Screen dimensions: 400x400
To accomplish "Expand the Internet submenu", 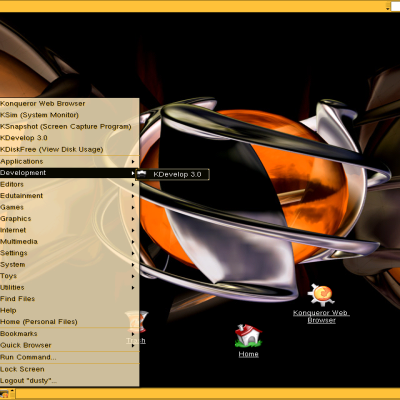I will [x=69, y=230].
